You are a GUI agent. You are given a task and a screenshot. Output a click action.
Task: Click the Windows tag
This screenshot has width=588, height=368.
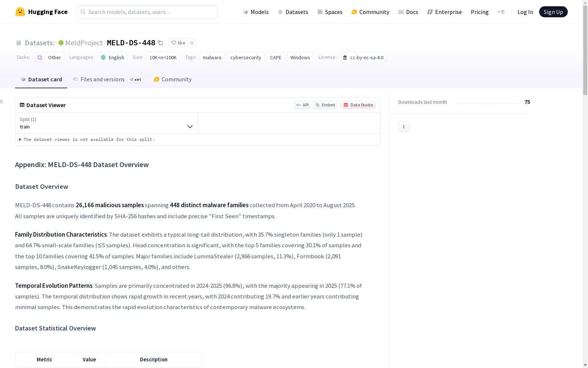tap(300, 57)
